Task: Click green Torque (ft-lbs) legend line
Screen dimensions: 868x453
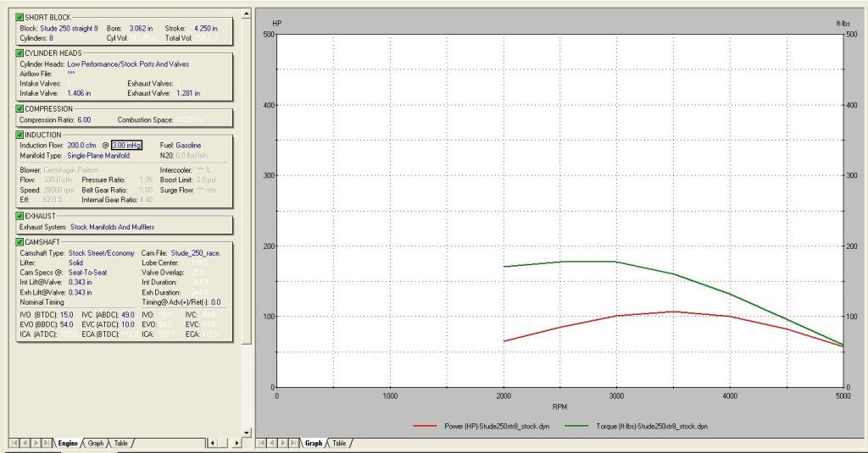Action: tap(576, 426)
